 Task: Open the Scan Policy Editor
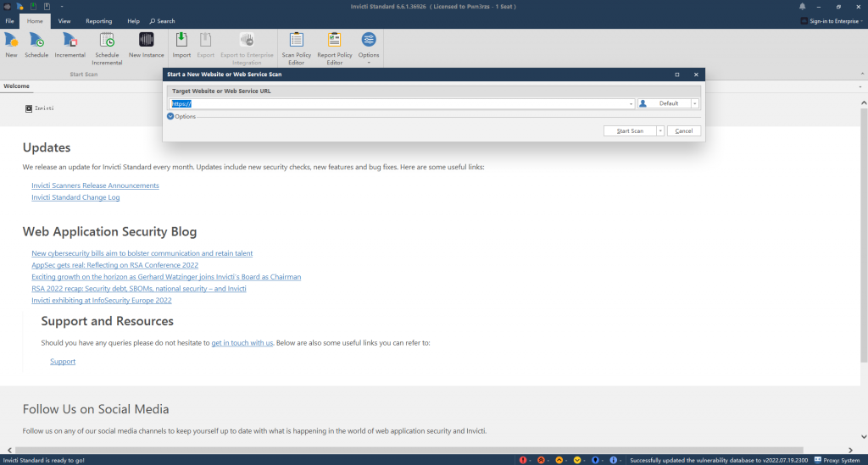(296, 48)
